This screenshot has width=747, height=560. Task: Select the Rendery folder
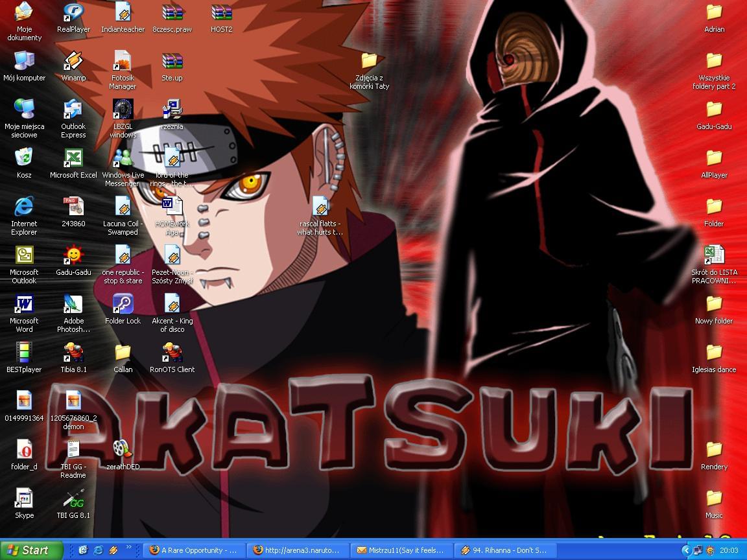(714, 449)
